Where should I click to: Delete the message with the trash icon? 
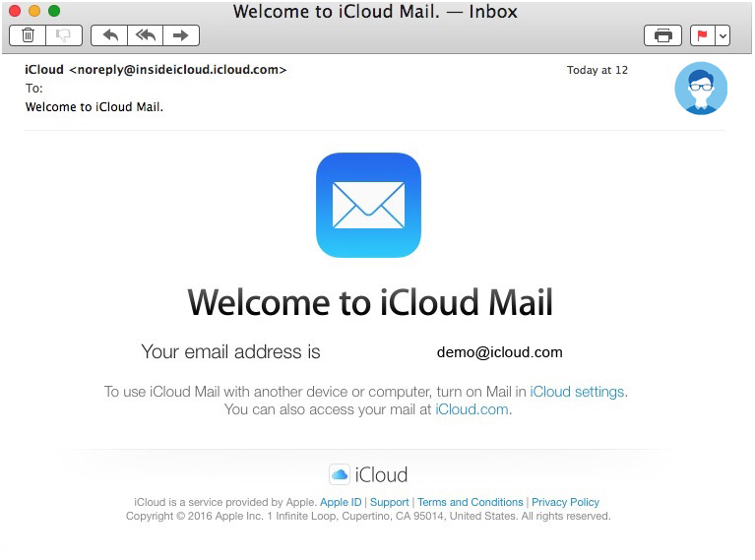[x=28, y=35]
